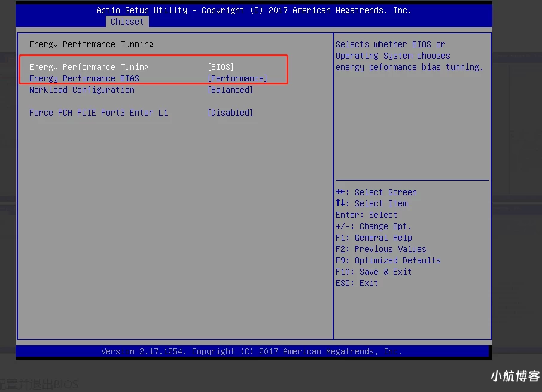The height and width of the screenshot is (392, 542).
Task: Click the 'Select Item' key hint
Action: pos(372,203)
